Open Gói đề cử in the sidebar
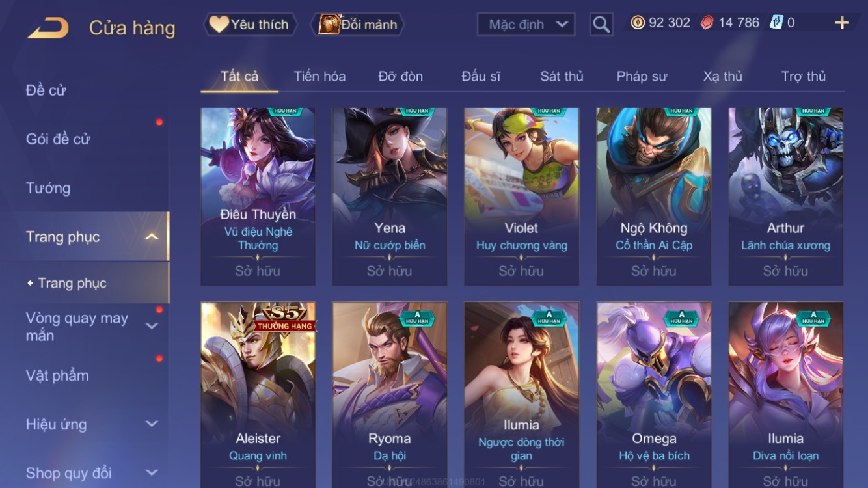The height and width of the screenshot is (488, 868). (x=58, y=139)
